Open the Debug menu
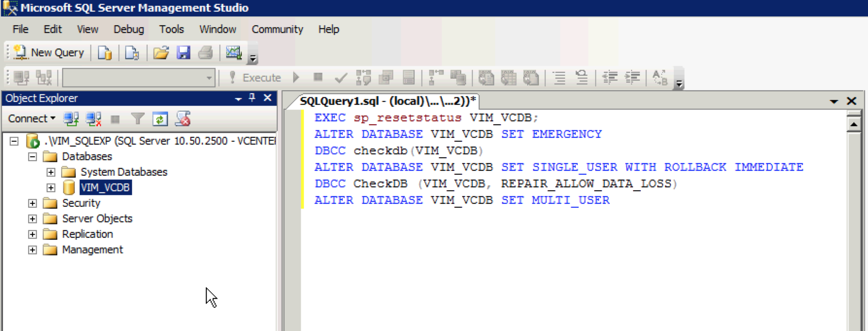Image resolution: width=868 pixels, height=331 pixels. coord(129,29)
